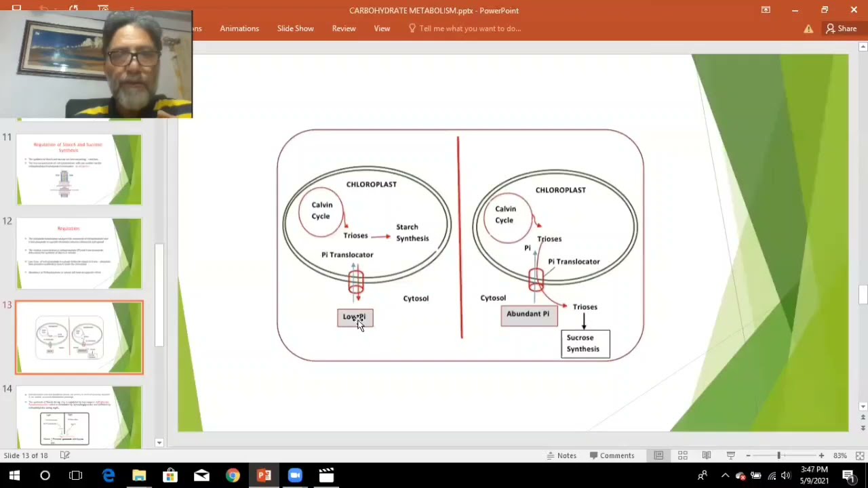The height and width of the screenshot is (488, 868).
Task: Switch to the Review tab
Action: click(x=344, y=28)
